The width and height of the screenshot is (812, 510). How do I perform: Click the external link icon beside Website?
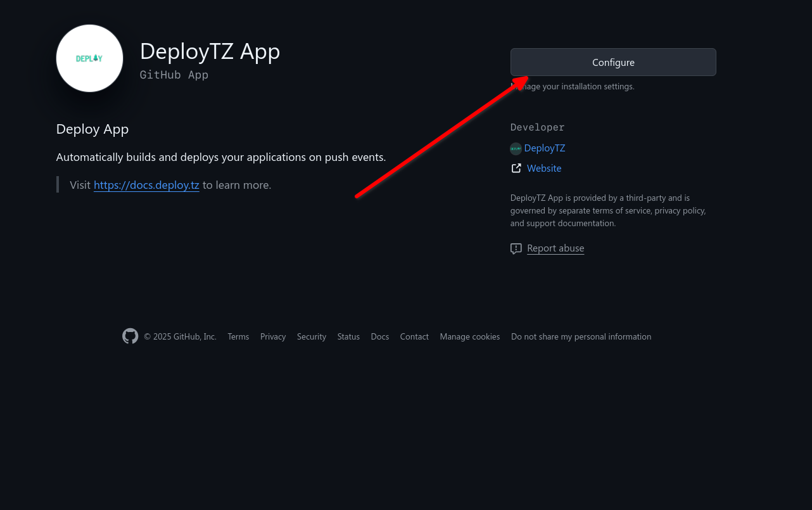click(516, 168)
